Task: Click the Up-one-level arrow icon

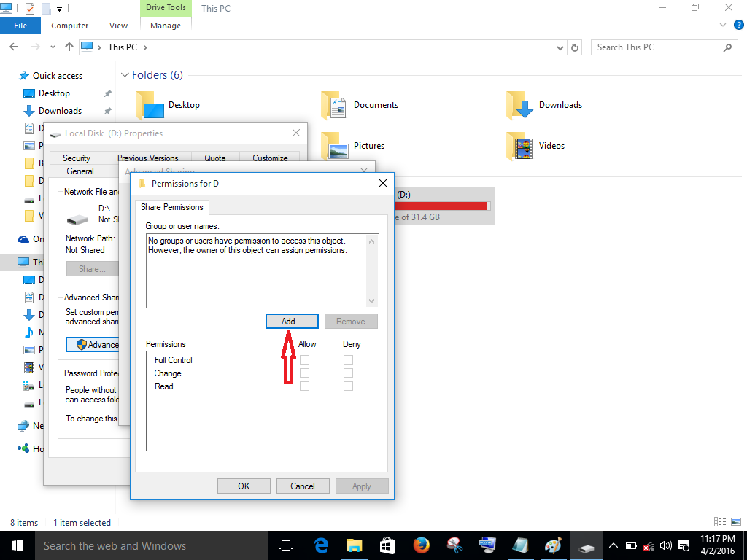Action: tap(69, 47)
